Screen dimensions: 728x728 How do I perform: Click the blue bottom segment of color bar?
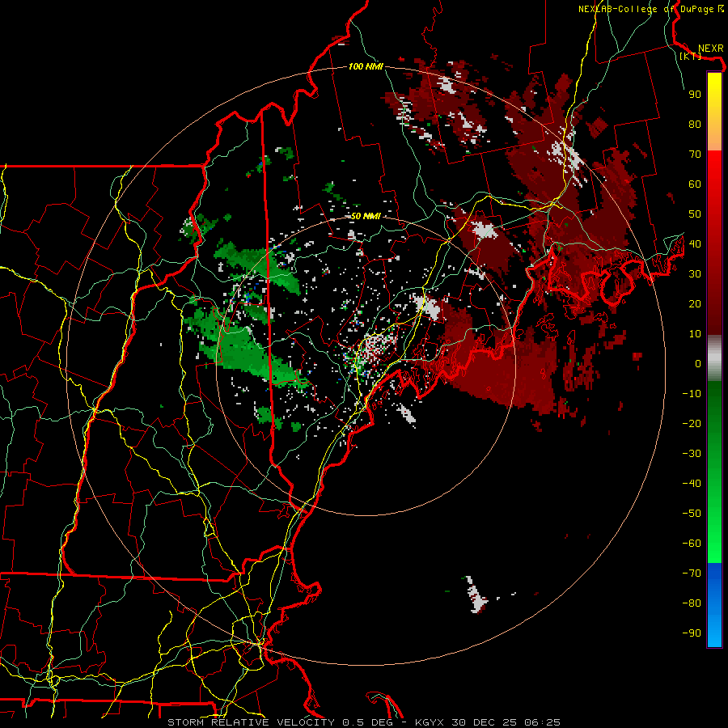pyautogui.click(x=714, y=605)
